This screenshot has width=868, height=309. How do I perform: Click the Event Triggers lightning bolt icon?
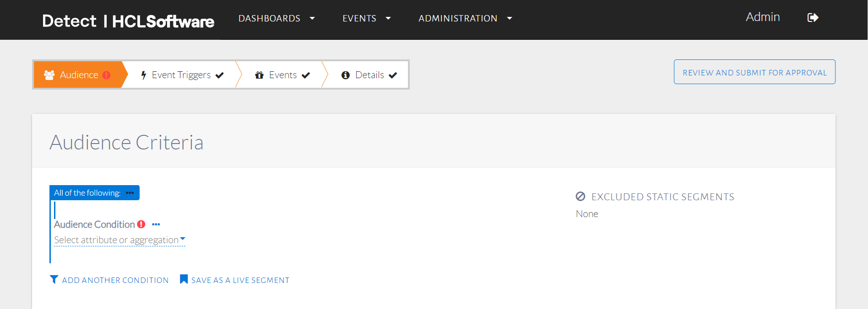[144, 75]
